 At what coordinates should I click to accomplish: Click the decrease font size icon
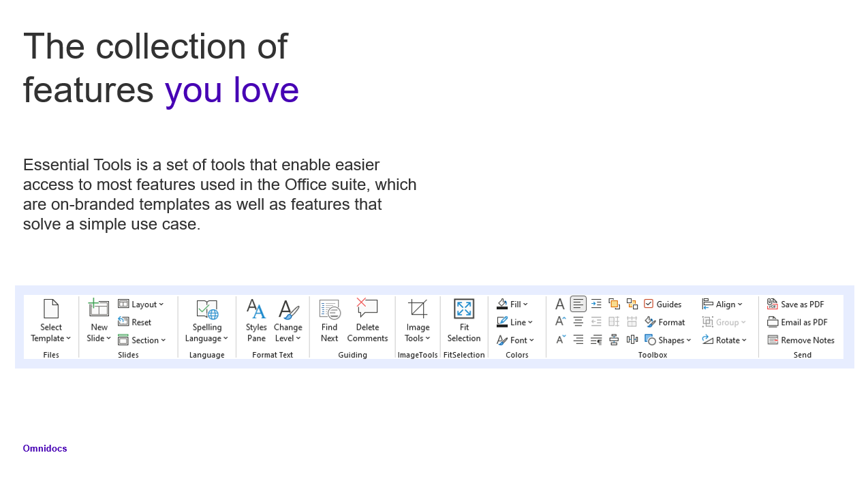pyautogui.click(x=560, y=339)
